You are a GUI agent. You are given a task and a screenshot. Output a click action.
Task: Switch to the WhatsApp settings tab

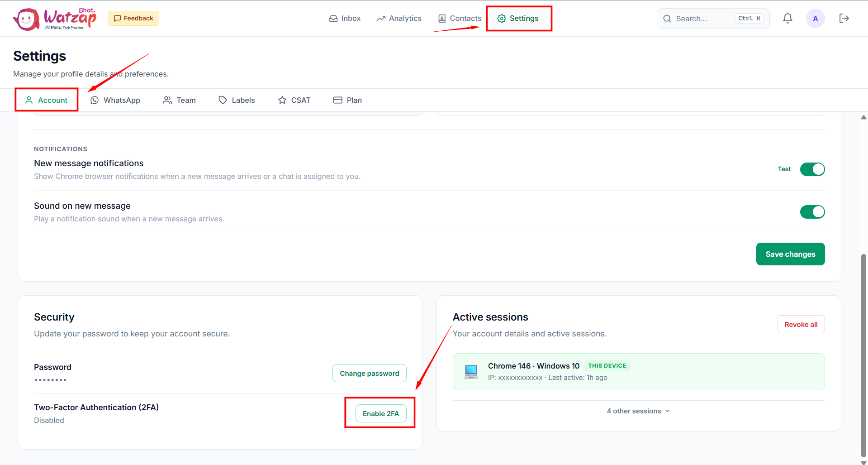(x=115, y=100)
